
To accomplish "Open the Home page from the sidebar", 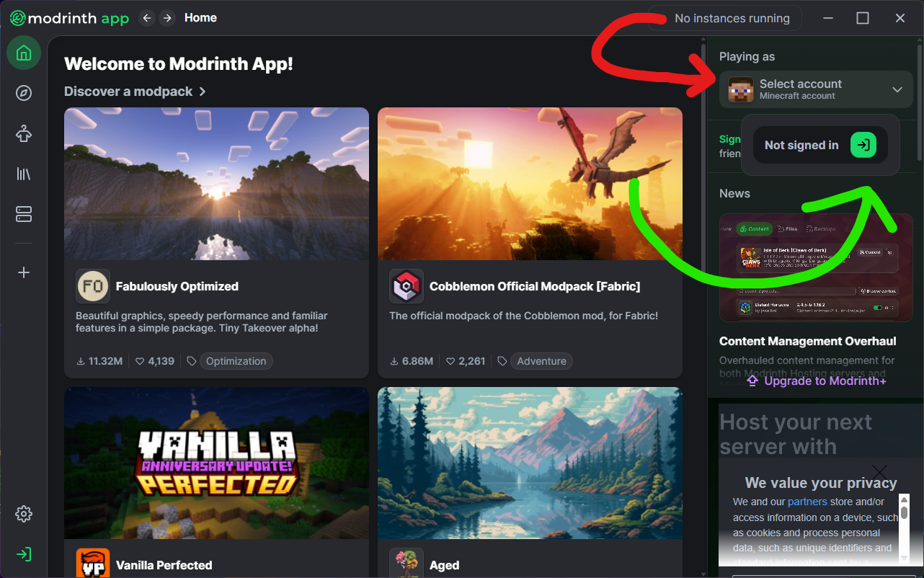I will [24, 53].
